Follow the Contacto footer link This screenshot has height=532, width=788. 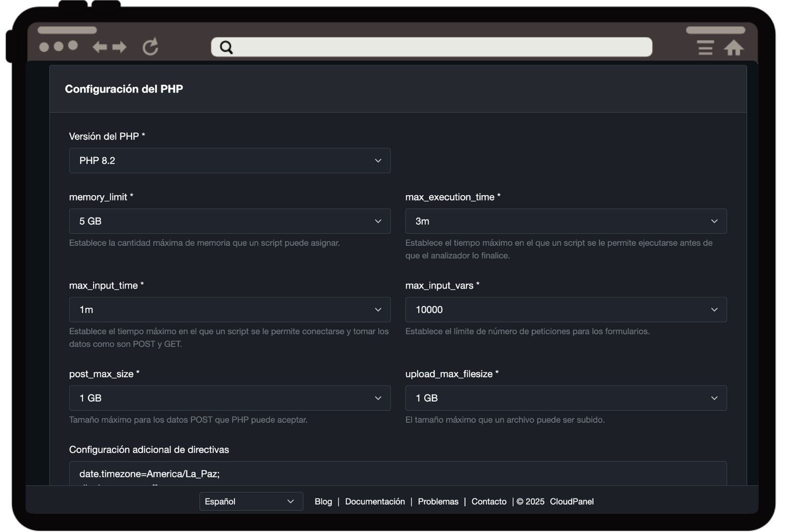pyautogui.click(x=489, y=501)
